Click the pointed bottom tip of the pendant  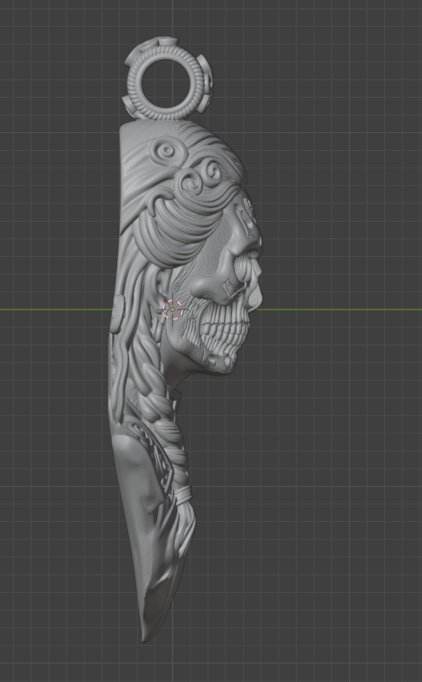pos(146,636)
